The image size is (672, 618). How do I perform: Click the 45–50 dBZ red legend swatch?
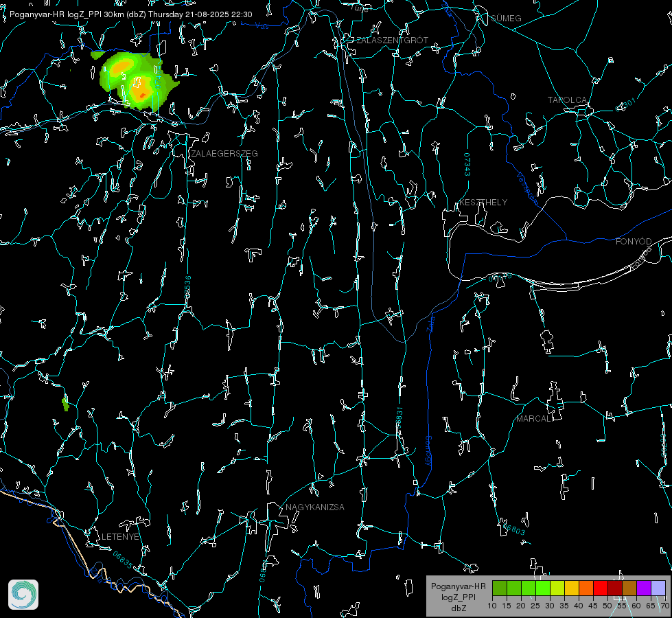point(601,588)
